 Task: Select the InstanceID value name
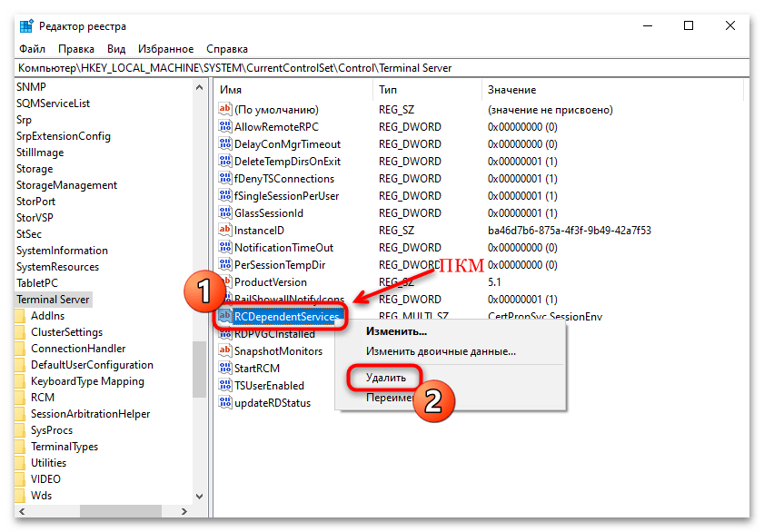click(259, 231)
